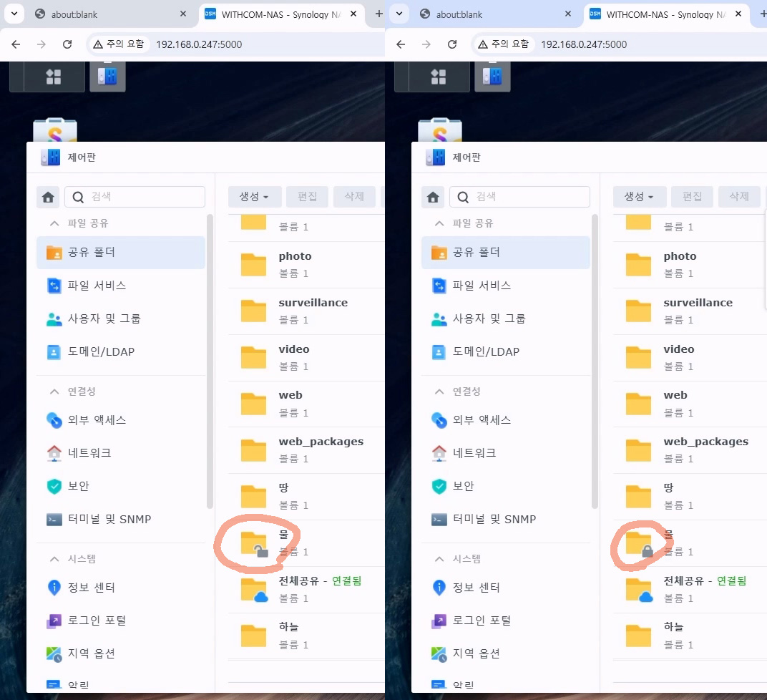Open DSM main menu grid in right window

438,77
